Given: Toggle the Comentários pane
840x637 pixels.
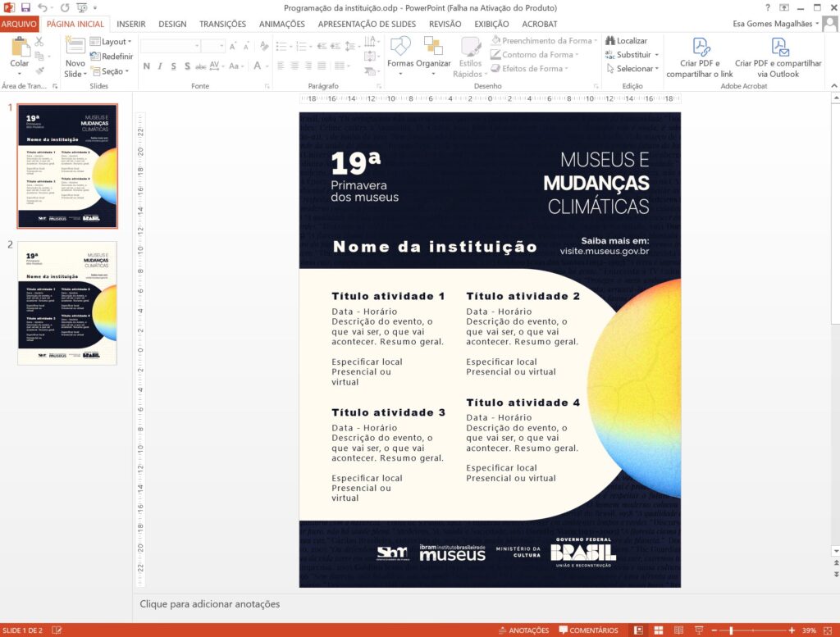Looking at the screenshot, I should coord(589,630).
